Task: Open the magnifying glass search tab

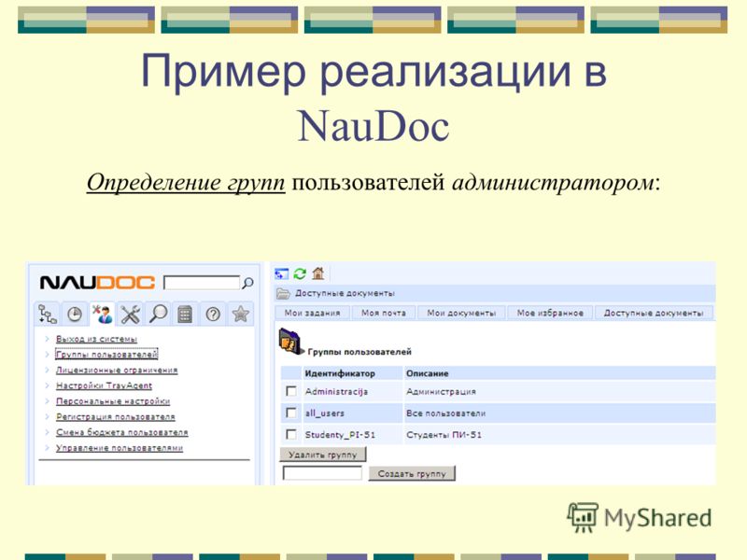Action: (158, 315)
